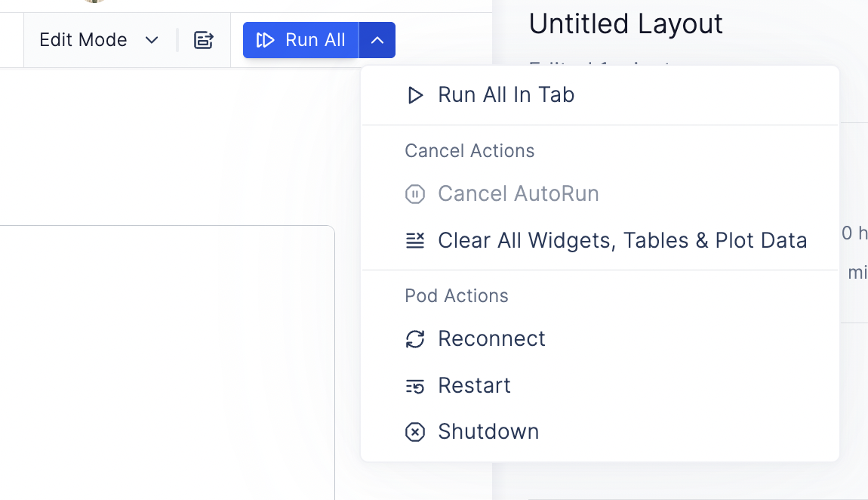This screenshot has width=868, height=500.
Task: Click the empty layout canvas panel
Action: 167,363
